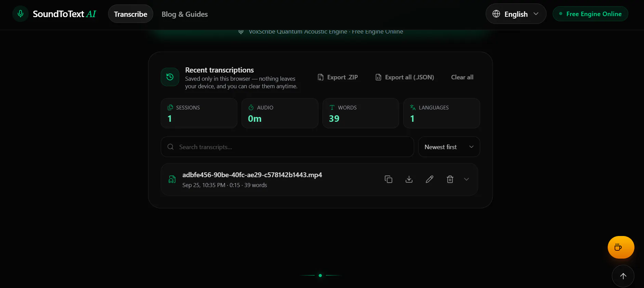
Task: Click the Sessions stat card
Action: tap(199, 113)
